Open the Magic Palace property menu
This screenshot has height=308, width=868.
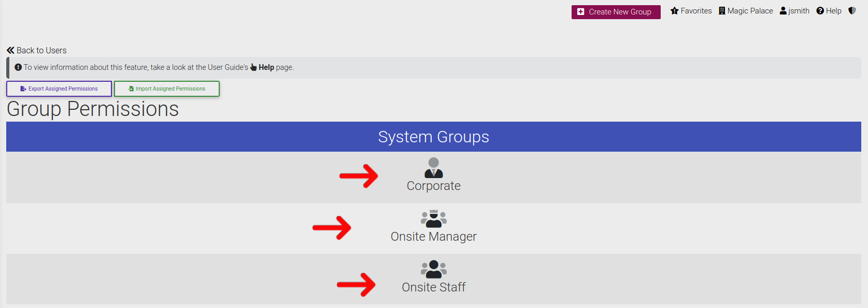coord(746,11)
